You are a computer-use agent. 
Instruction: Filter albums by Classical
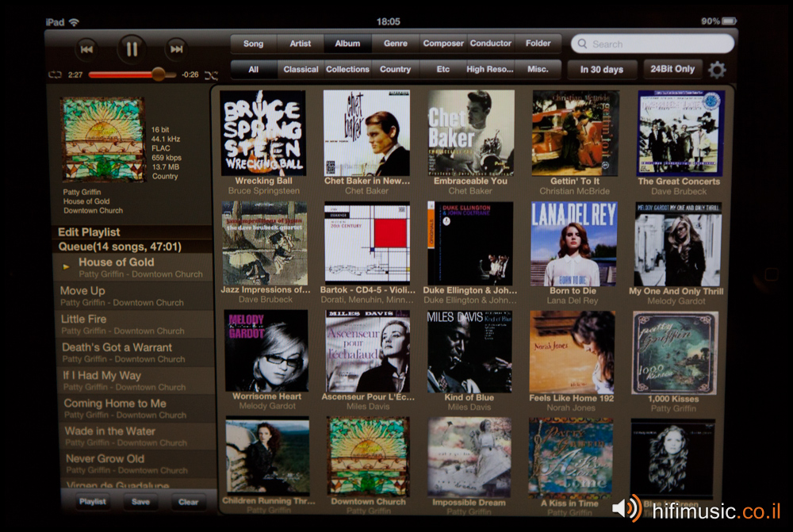[x=301, y=69]
